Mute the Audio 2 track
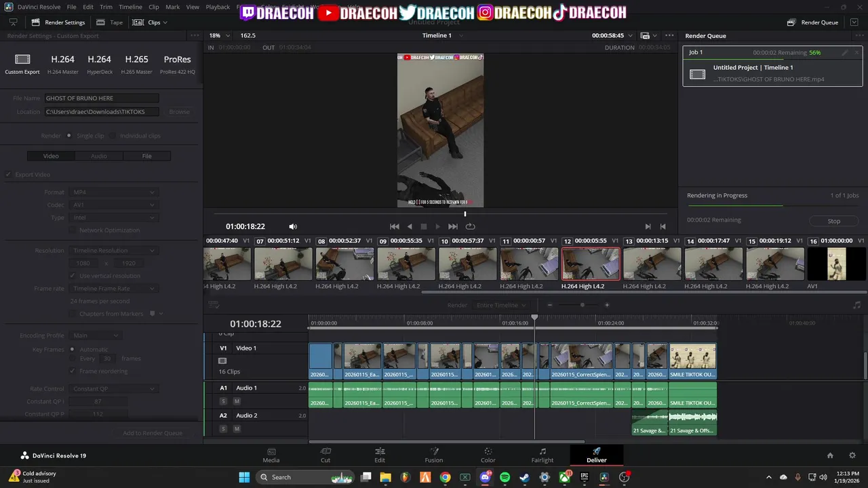This screenshot has height=488, width=868. click(237, 429)
